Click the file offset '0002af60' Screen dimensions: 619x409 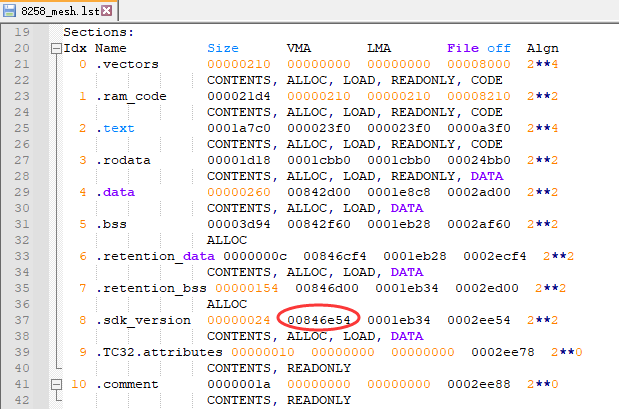[479, 224]
